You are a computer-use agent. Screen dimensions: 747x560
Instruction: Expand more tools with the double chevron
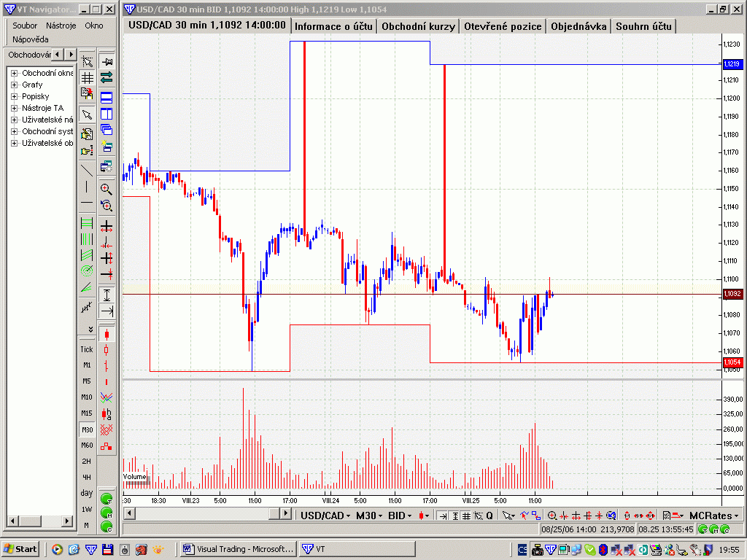click(x=90, y=329)
